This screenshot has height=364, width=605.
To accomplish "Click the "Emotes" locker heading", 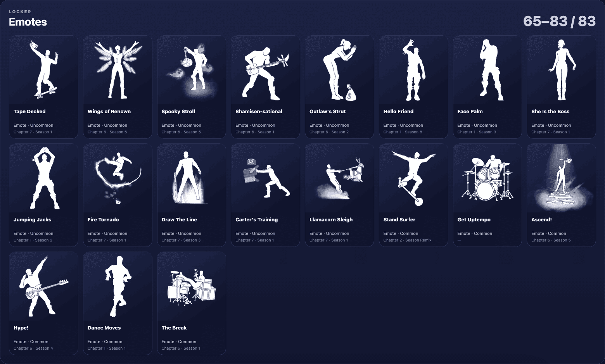I will pos(28,22).
